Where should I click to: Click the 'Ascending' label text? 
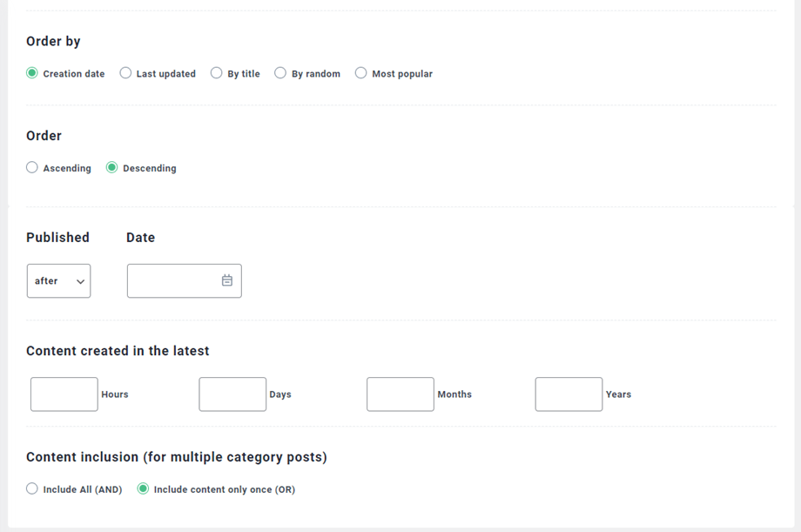click(x=67, y=168)
